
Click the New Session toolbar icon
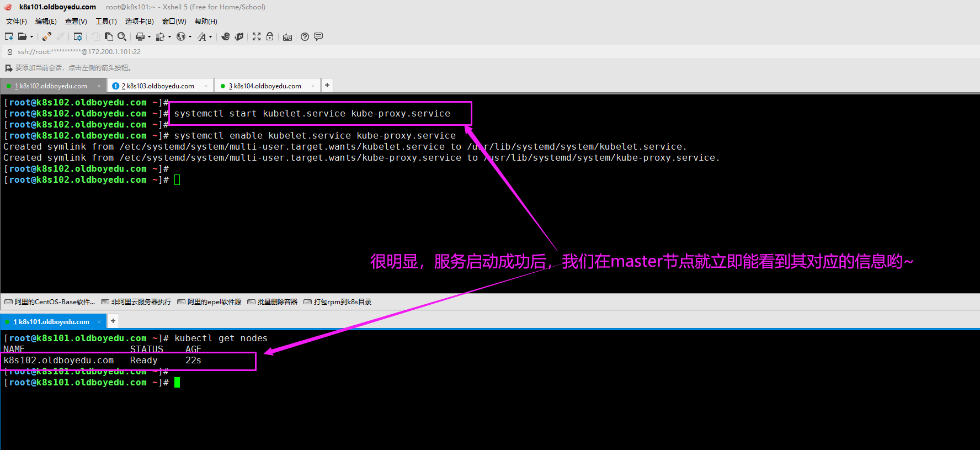[x=9, y=36]
